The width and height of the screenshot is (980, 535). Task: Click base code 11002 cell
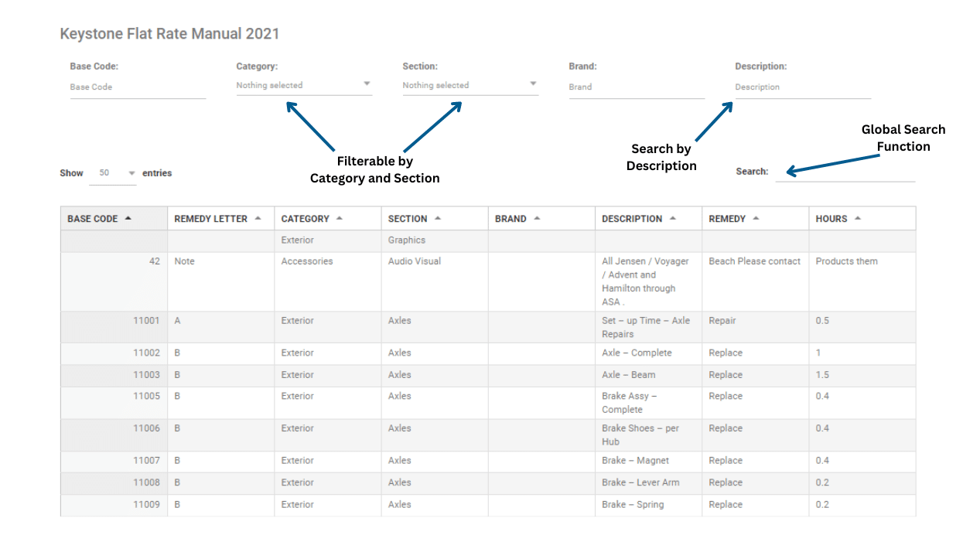114,353
